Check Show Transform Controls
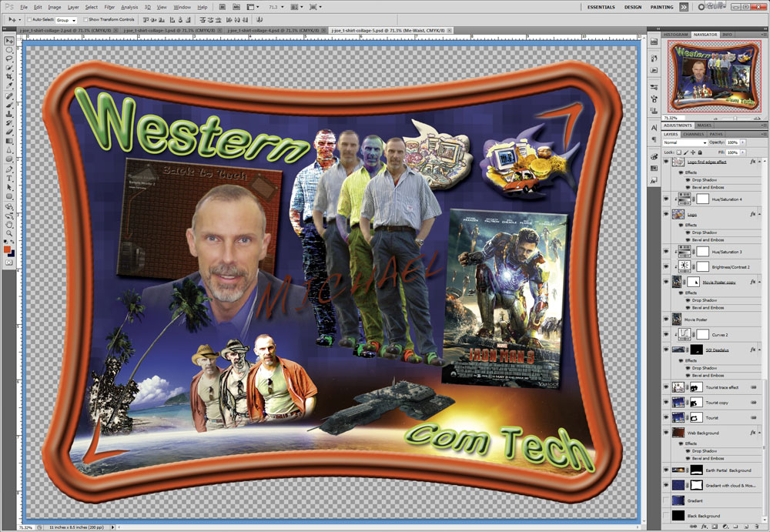 [85, 19]
